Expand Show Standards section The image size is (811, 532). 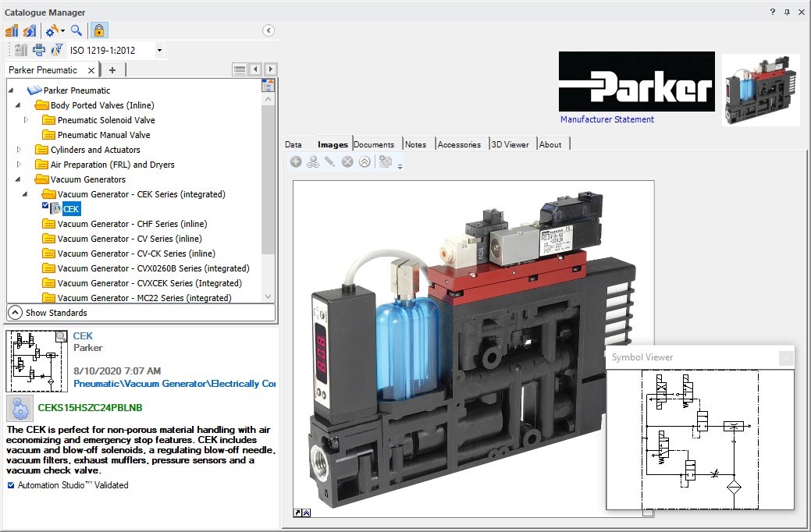click(15, 312)
